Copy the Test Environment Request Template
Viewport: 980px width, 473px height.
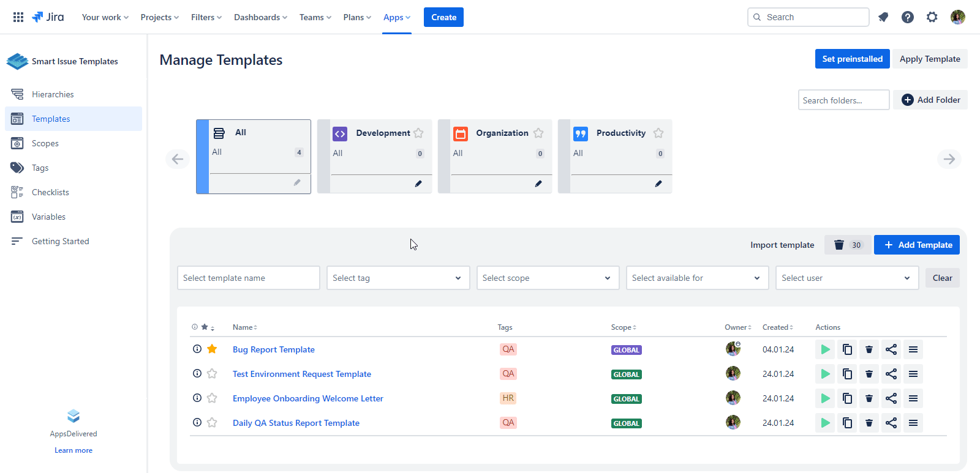click(x=847, y=374)
